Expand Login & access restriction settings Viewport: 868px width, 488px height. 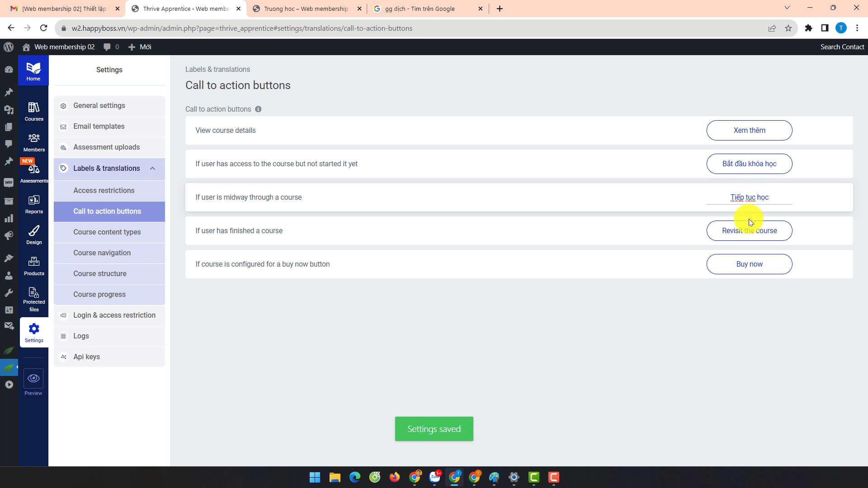114,315
